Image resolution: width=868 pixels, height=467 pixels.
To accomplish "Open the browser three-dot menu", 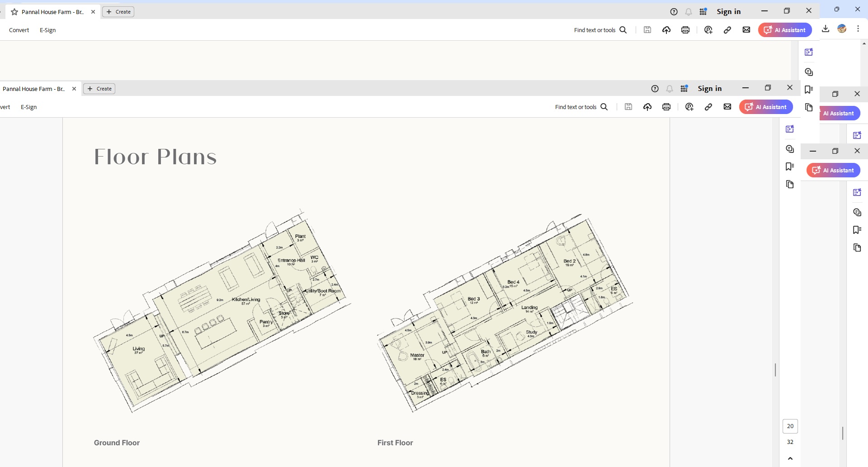I will [858, 29].
